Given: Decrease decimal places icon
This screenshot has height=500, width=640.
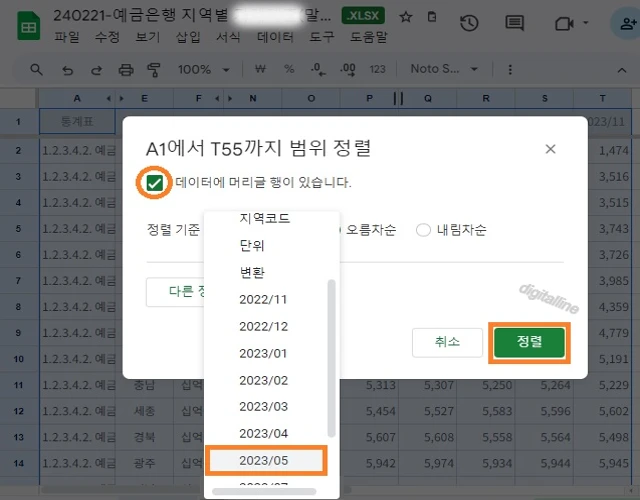Looking at the screenshot, I should pyautogui.click(x=318, y=69).
